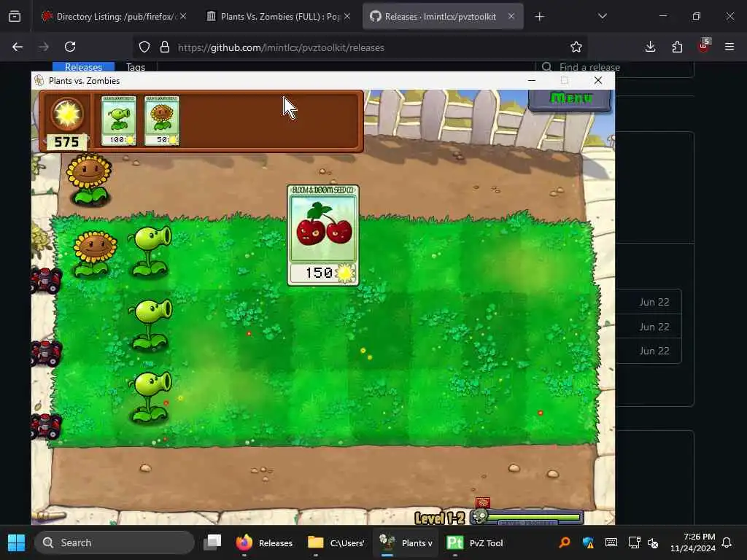The width and height of the screenshot is (747, 560).
Task: Reload the current GitHub page
Action: (70, 47)
